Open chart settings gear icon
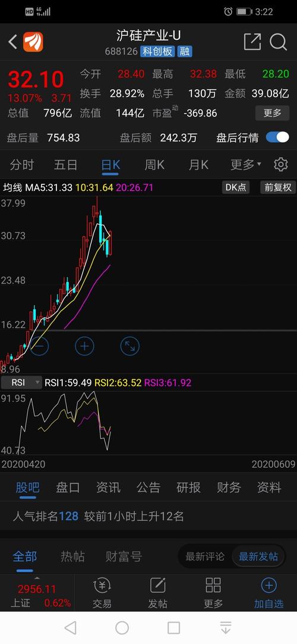 click(x=280, y=165)
